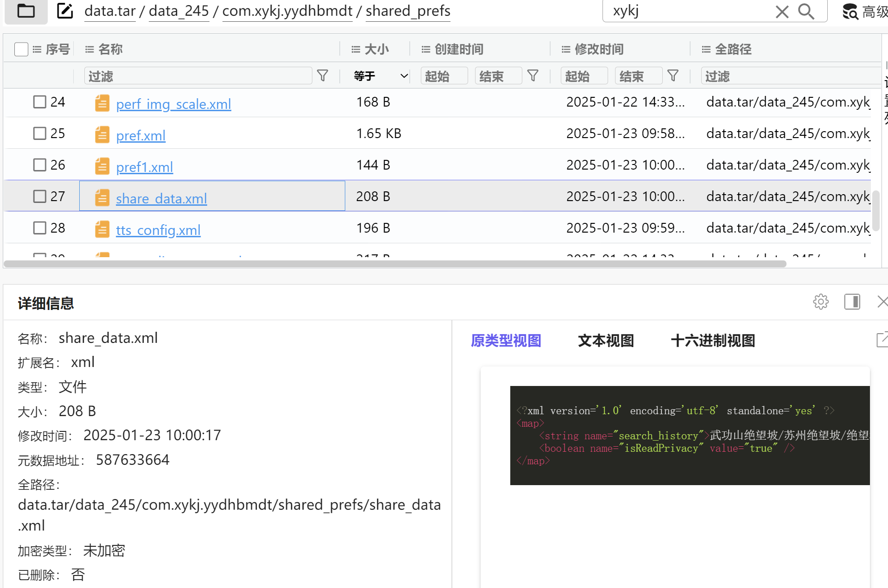Click the modified time filter funnel
This screenshot has width=888, height=588.
[673, 76]
